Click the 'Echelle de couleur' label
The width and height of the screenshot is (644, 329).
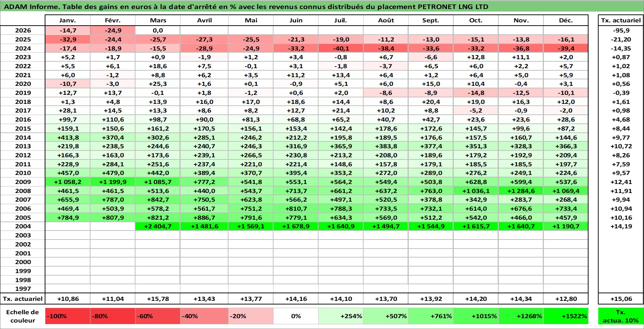pos(23,316)
